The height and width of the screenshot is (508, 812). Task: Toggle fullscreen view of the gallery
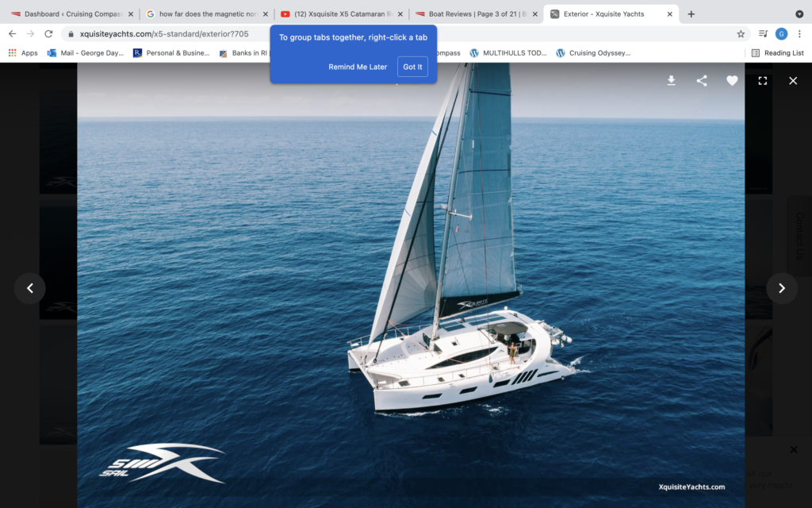point(763,81)
